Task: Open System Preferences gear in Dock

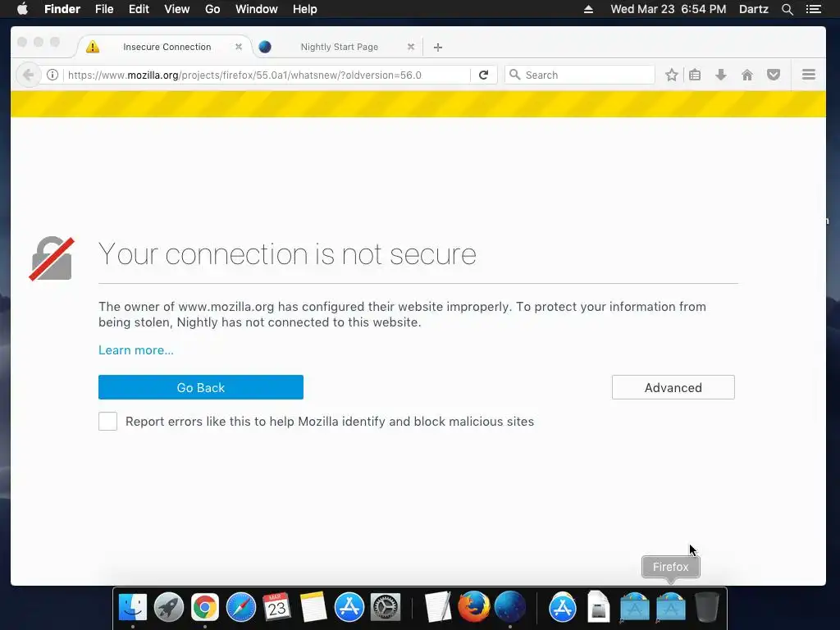Action: (x=386, y=608)
